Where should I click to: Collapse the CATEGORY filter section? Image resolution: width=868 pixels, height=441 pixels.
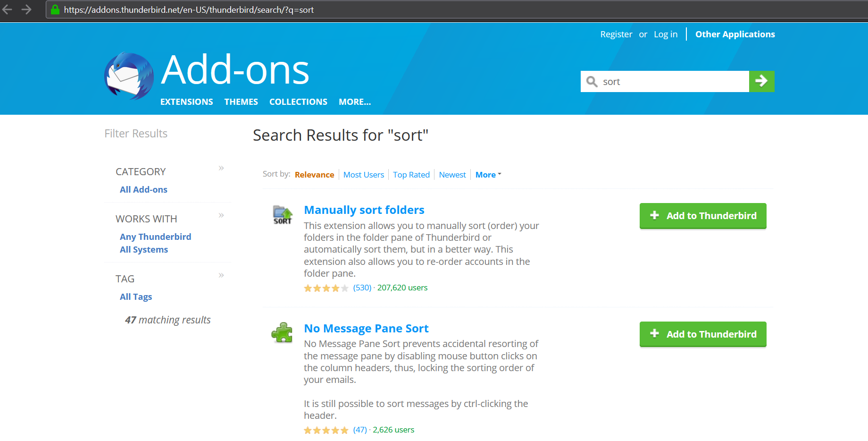click(x=221, y=168)
